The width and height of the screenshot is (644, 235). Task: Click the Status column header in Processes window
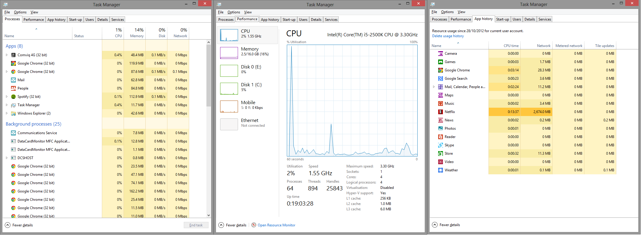87,33
